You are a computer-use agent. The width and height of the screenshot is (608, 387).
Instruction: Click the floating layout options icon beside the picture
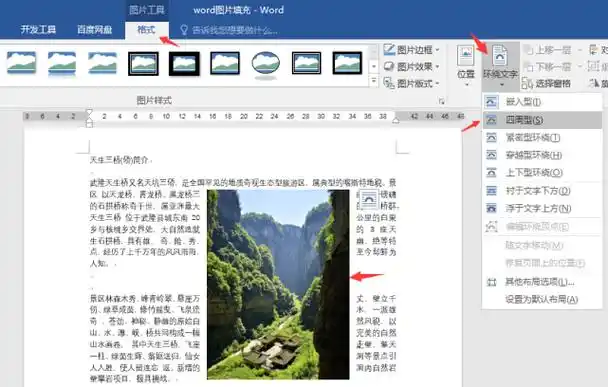point(369,200)
